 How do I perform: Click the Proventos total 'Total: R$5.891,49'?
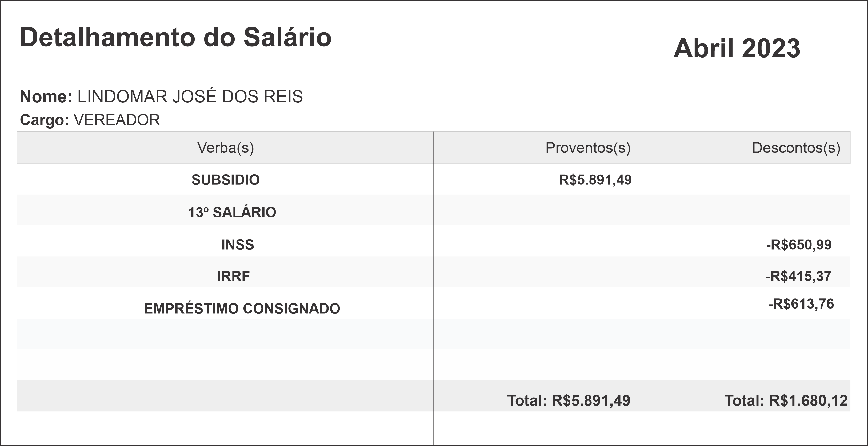tap(569, 400)
